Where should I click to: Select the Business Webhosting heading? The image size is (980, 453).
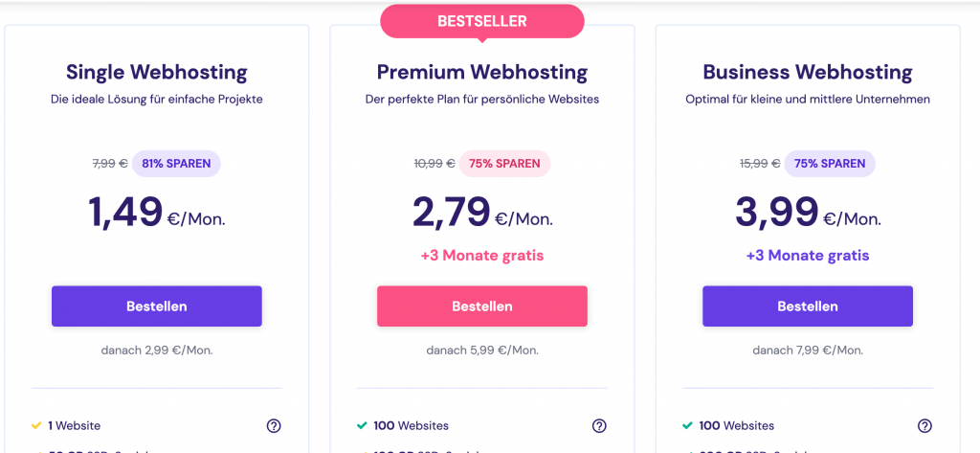tap(807, 72)
